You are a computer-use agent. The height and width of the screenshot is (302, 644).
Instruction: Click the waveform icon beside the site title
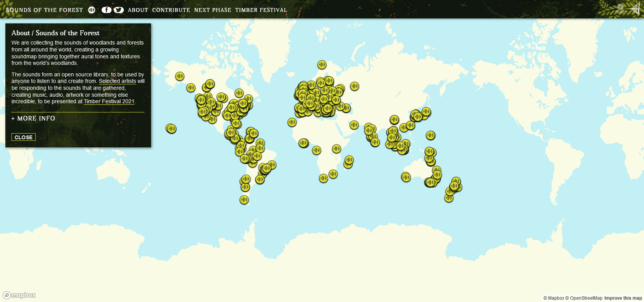click(92, 10)
